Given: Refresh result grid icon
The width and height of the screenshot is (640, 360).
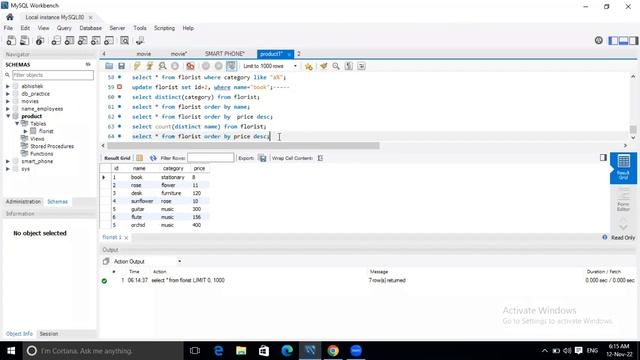Looking at the screenshot, I should point(153,158).
